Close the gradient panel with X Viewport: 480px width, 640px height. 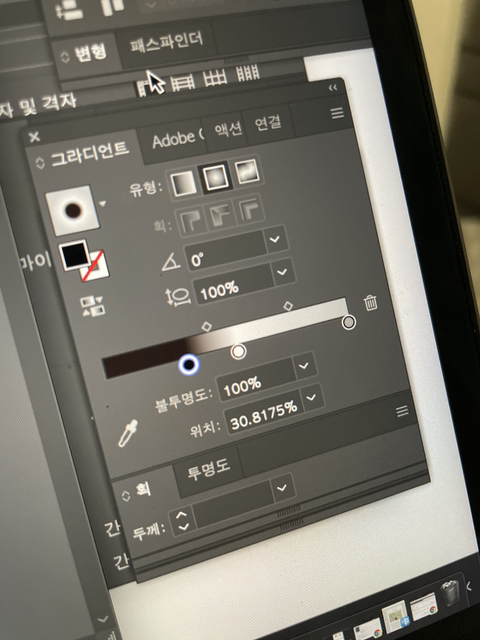click(35, 137)
